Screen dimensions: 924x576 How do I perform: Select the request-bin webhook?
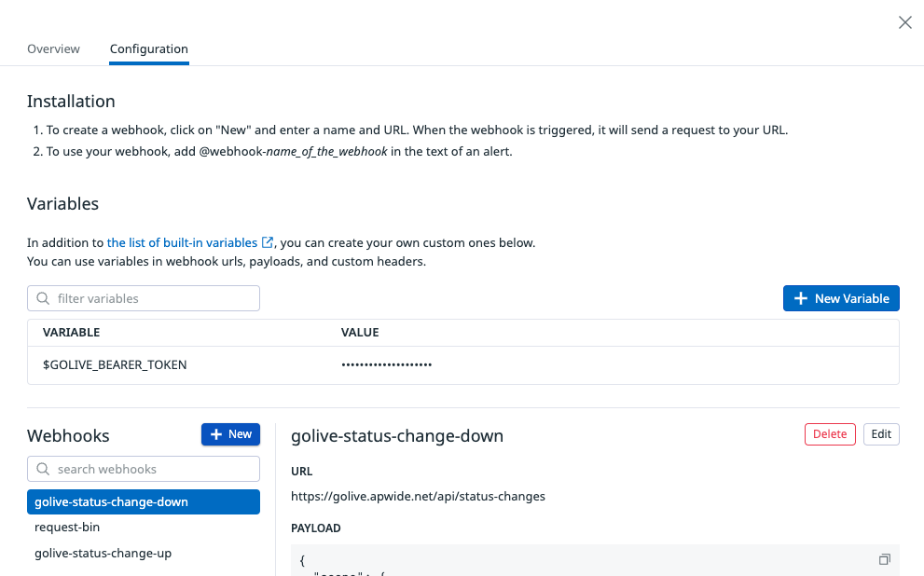pyautogui.click(x=67, y=528)
